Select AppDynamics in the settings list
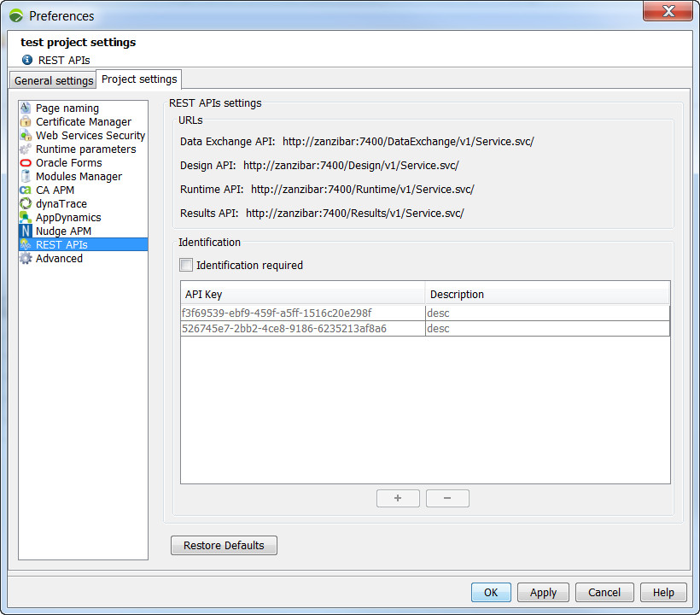Screen dimensions: 700x615 (67, 218)
